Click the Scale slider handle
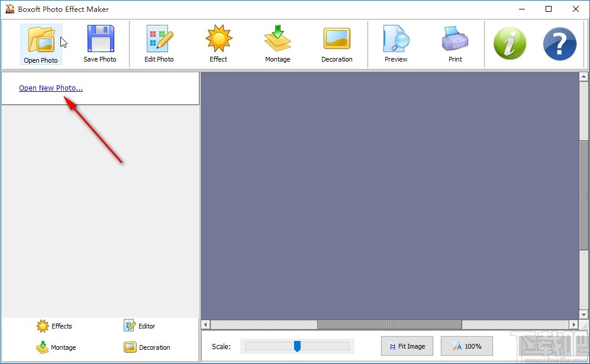 point(297,346)
